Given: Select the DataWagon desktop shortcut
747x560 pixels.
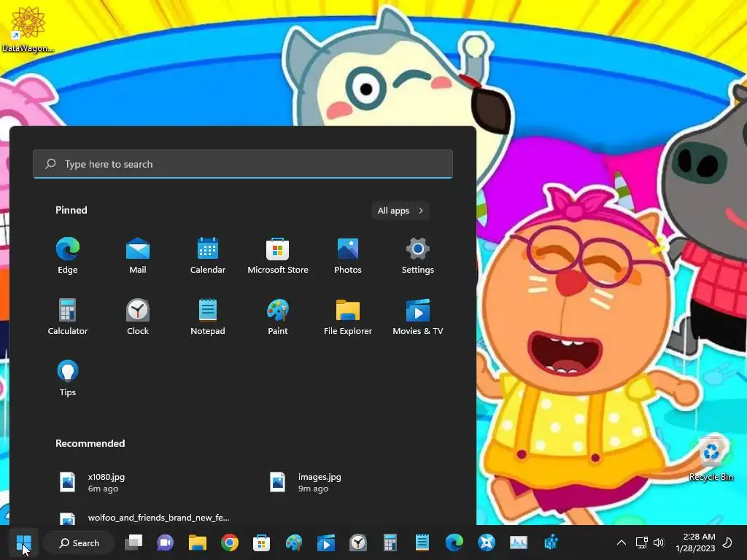Looking at the screenshot, I should (28, 29).
